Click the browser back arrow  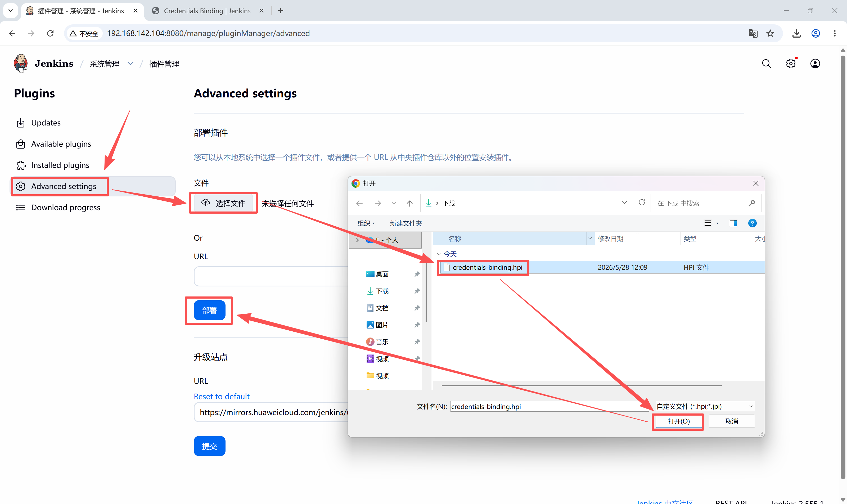(12, 33)
